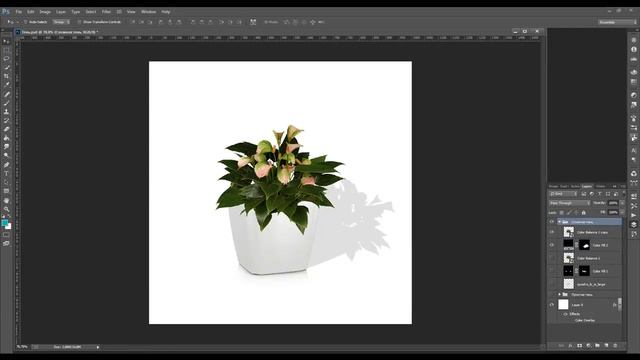The height and width of the screenshot is (360, 640).
Task: Open the Essentials workspace dropdown
Action: [x=617, y=22]
